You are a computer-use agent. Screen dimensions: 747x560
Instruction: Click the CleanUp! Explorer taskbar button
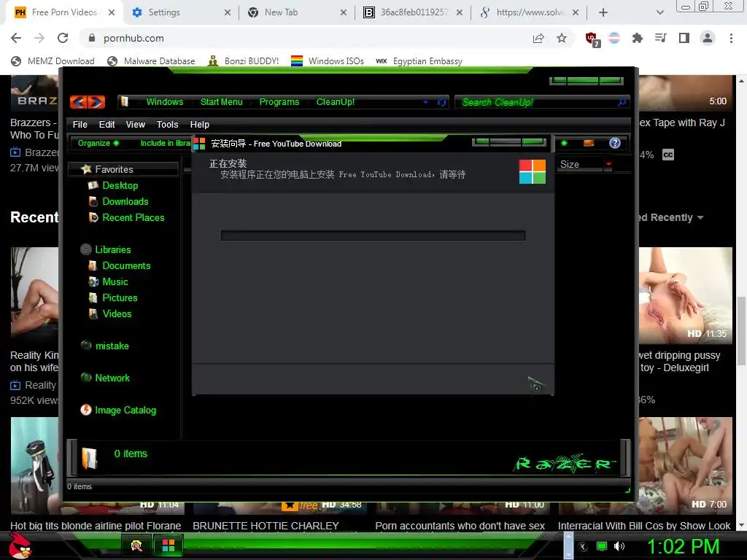pos(136,545)
